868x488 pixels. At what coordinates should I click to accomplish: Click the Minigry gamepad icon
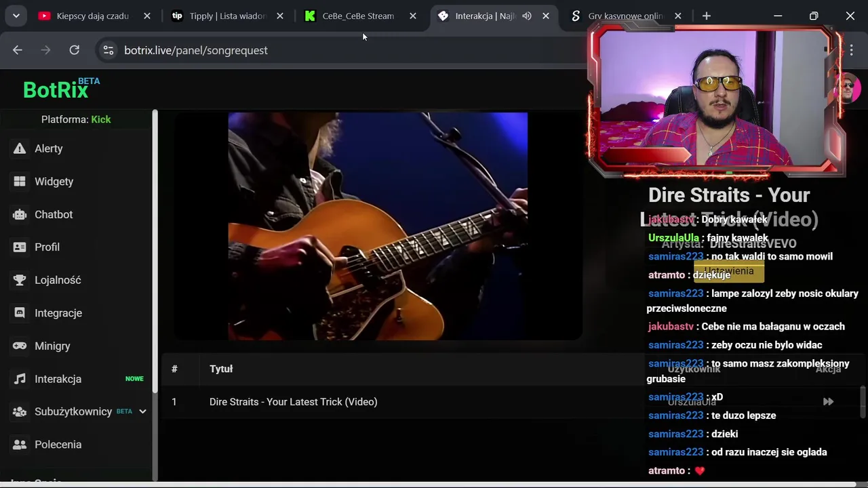point(20,346)
